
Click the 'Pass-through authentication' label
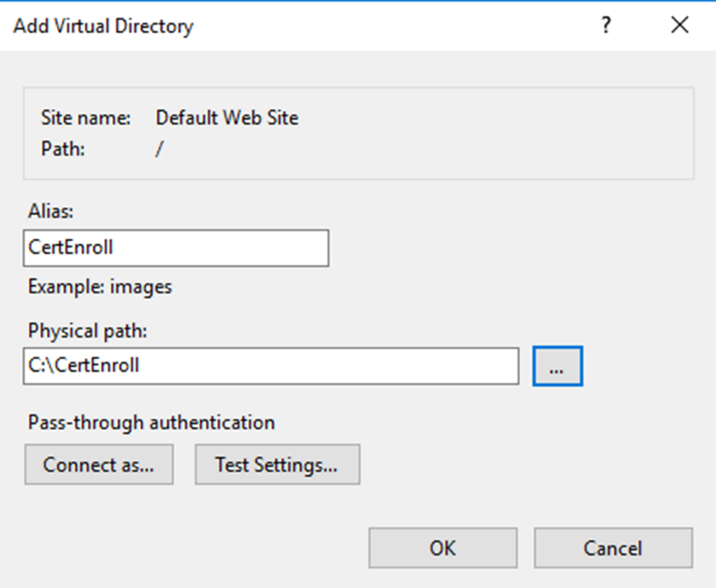[x=151, y=422]
